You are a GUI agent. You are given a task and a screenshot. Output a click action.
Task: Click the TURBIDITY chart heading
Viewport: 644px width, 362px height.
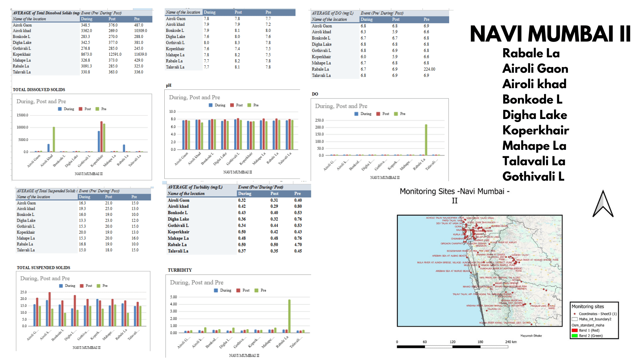pos(180,270)
